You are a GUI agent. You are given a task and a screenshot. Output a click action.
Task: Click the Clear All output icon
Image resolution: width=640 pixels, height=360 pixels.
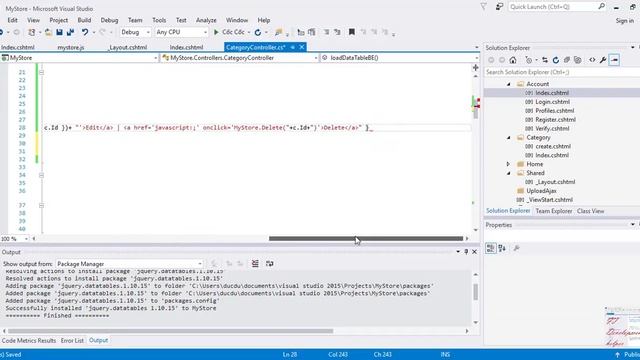click(255, 264)
